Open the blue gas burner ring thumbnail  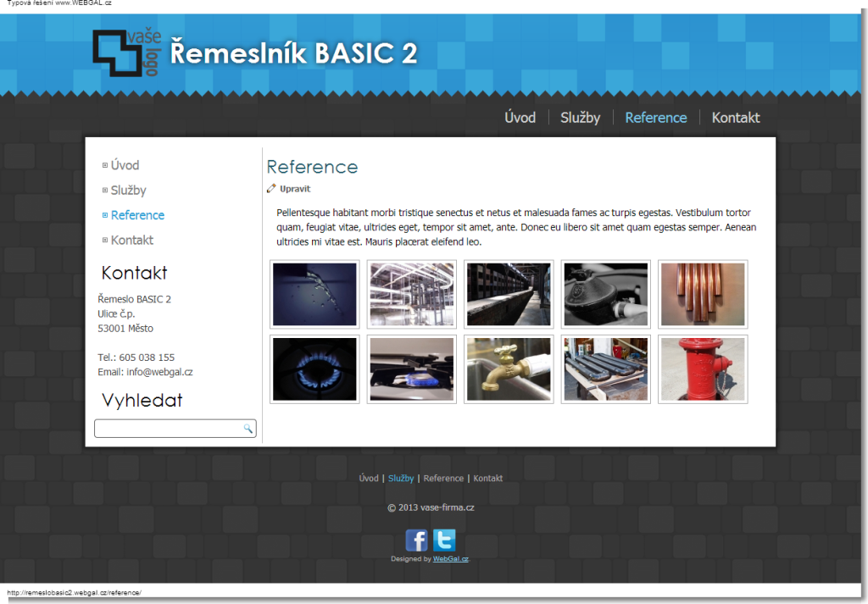[314, 369]
